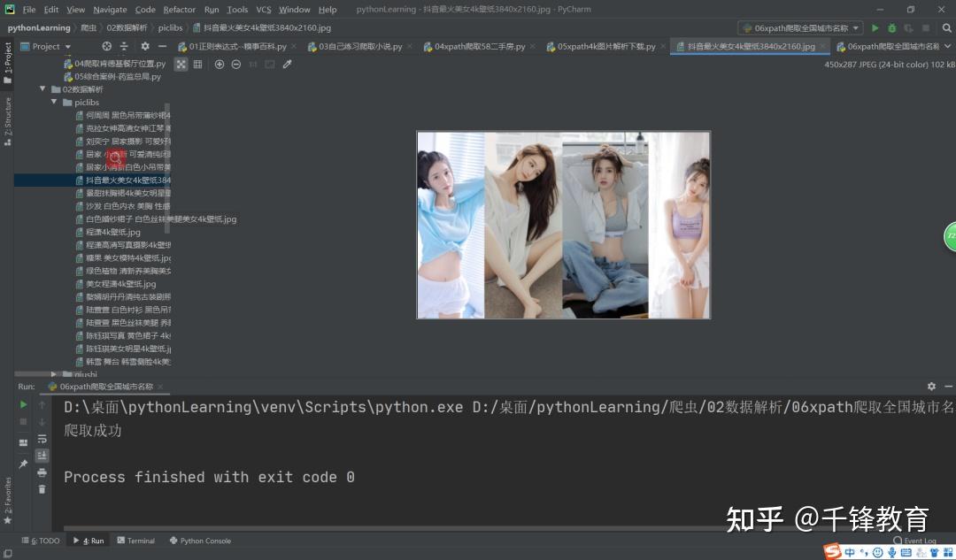Viewport: 956px width, 560px height.
Task: Run the script using the green play icon
Action: pyautogui.click(x=875, y=27)
